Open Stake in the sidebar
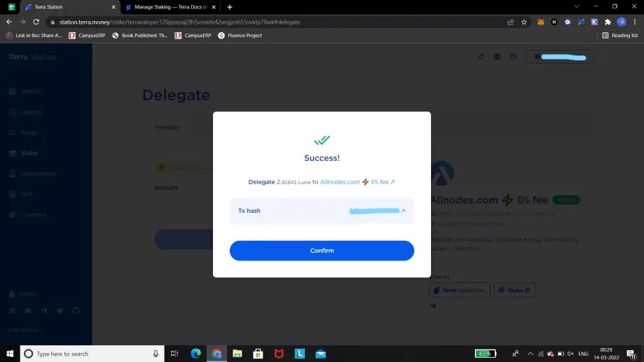 pos(23,153)
